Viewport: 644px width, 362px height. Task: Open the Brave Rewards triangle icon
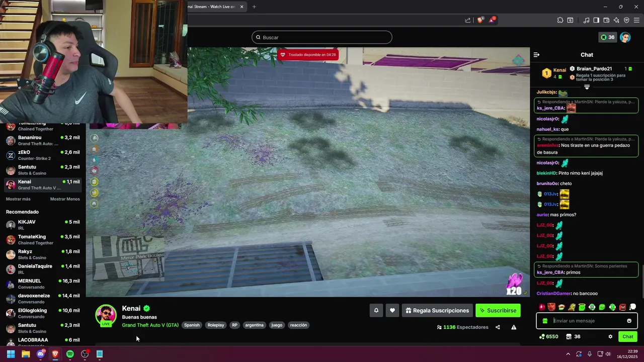click(x=492, y=20)
